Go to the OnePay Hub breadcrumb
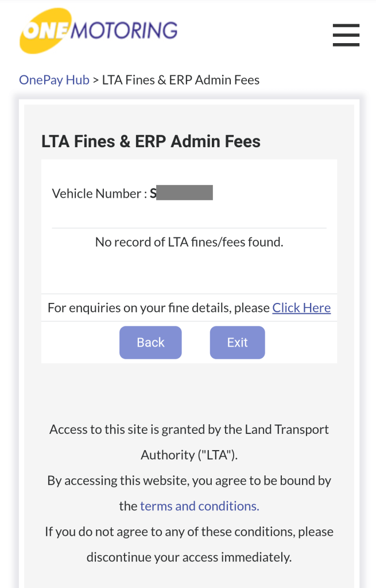 point(54,80)
